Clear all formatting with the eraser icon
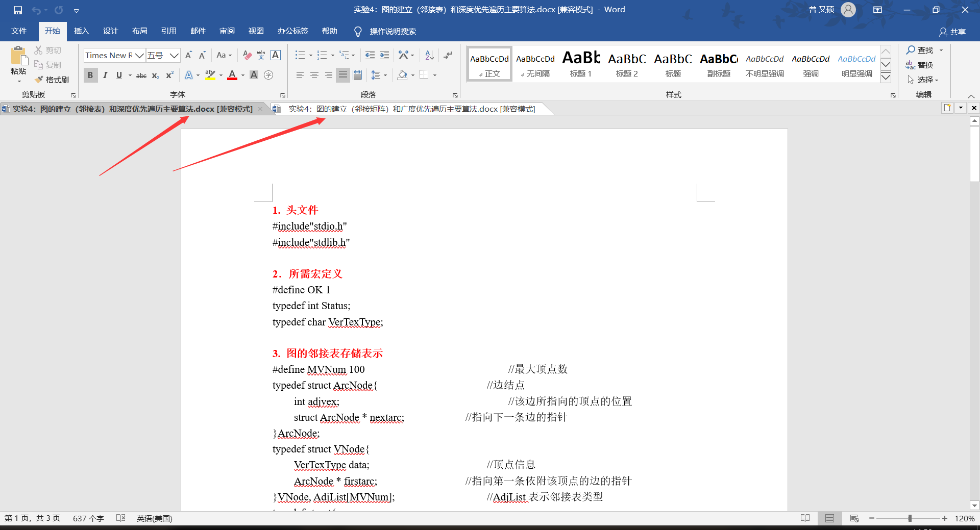This screenshot has width=980, height=530. point(247,55)
